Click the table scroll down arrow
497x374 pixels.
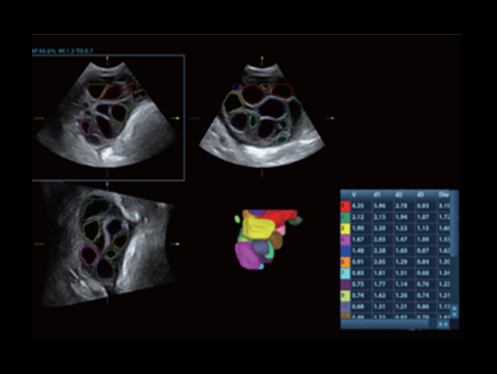454,314
